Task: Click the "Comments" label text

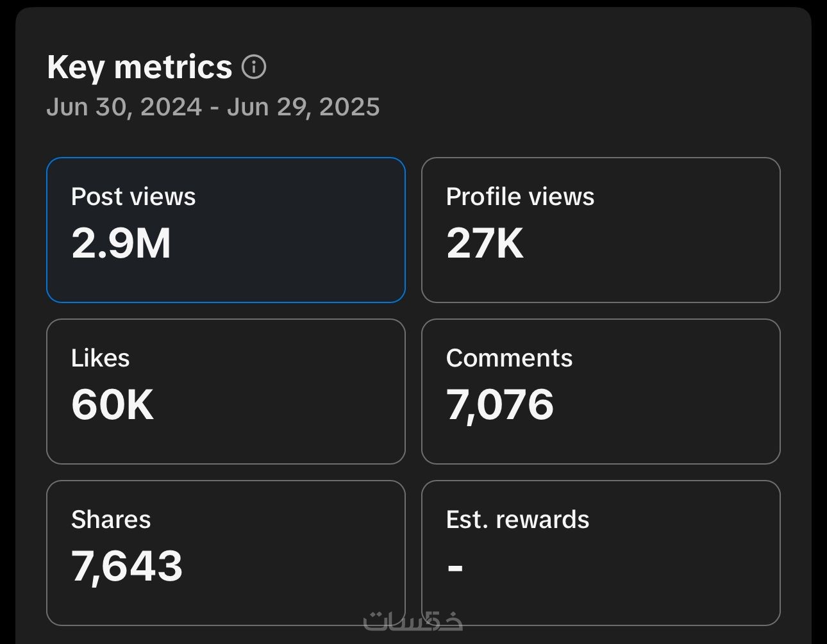Action: click(509, 358)
